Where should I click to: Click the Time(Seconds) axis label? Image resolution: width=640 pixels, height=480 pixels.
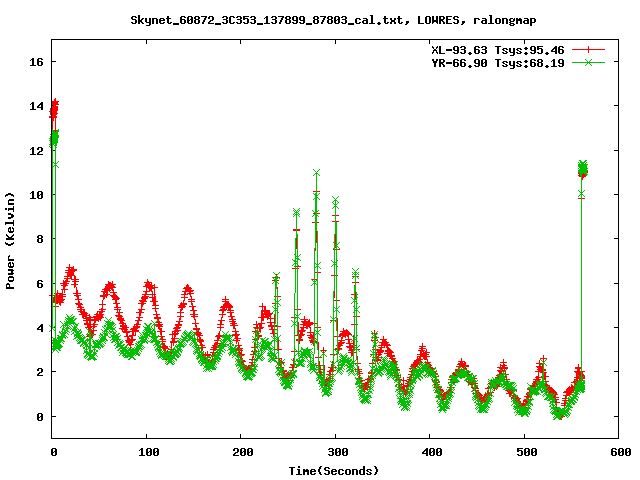[333, 471]
